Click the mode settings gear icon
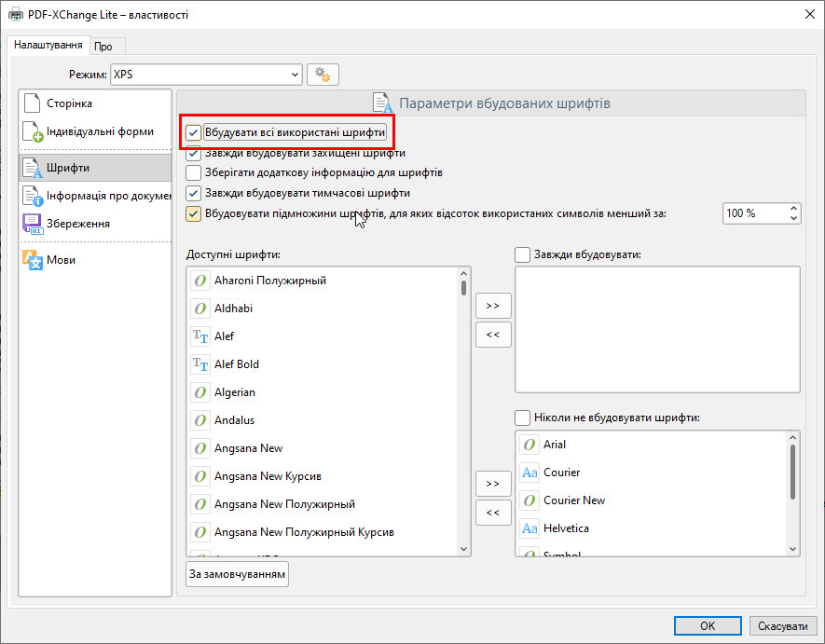The image size is (825, 644). (323, 75)
